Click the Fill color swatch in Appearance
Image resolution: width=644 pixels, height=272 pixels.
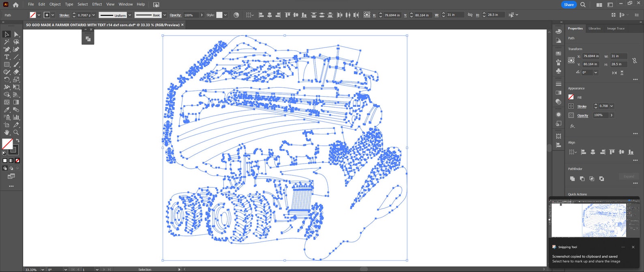pyautogui.click(x=571, y=97)
